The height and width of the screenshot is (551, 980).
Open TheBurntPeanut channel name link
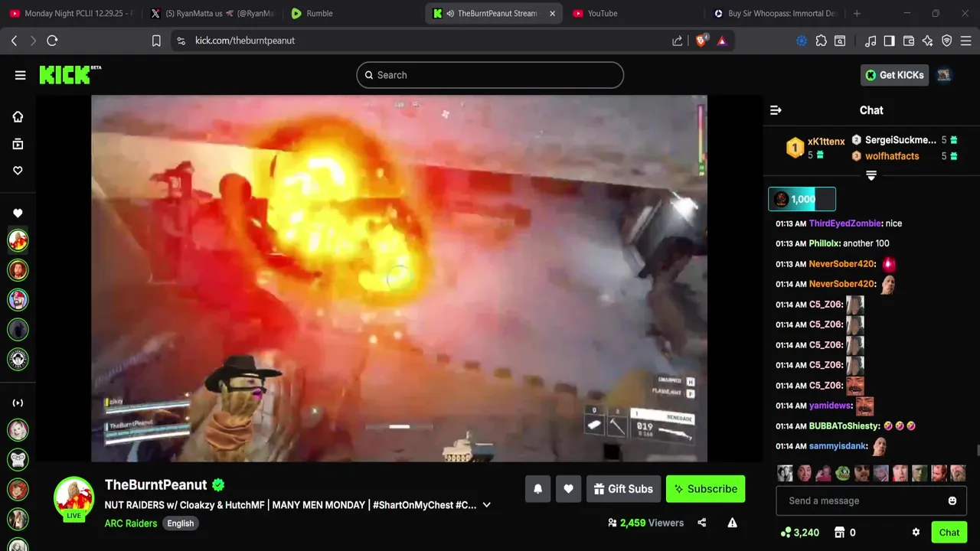coord(156,484)
